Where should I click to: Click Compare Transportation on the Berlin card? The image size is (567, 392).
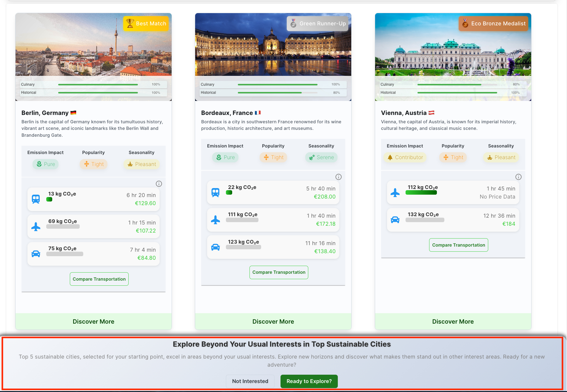coord(99,279)
